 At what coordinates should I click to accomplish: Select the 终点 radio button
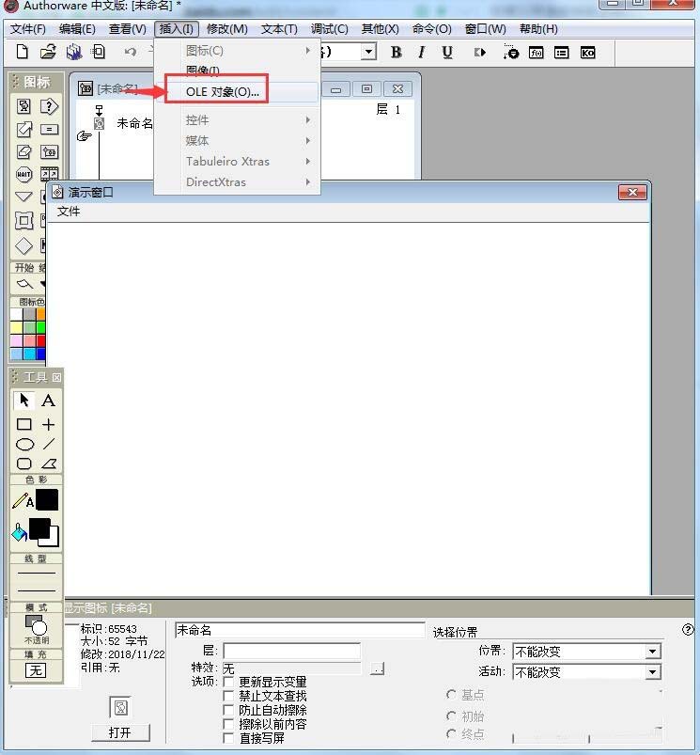pos(451,733)
